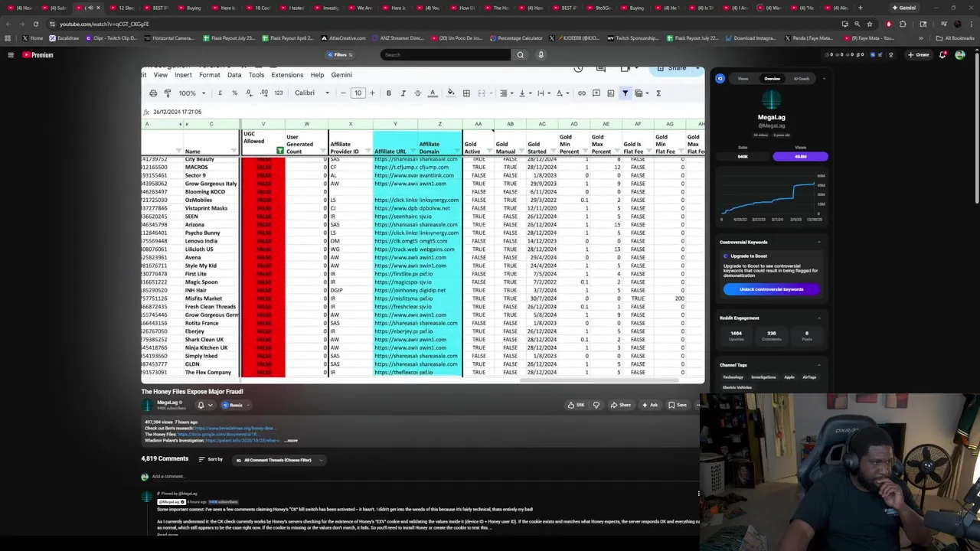
Task: Open the active UGC Allowed green filter
Action: pos(279,151)
